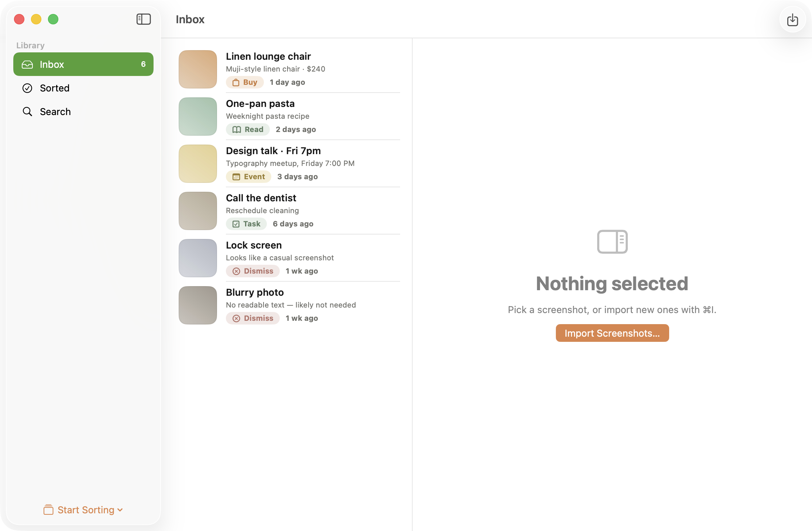Click the Sorted checkmark circle icon
Screen dimensions: 812x531
pos(27,88)
